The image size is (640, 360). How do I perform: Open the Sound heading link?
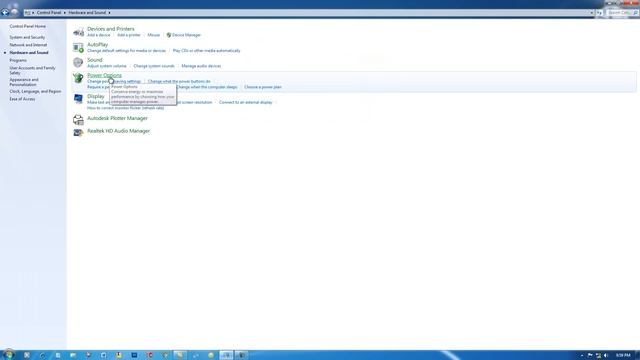tap(95, 60)
